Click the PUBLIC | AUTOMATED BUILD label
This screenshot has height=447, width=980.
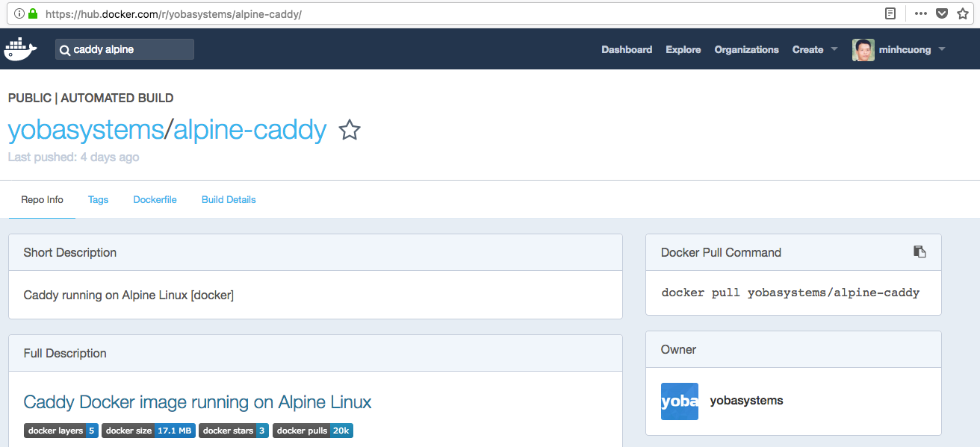90,98
